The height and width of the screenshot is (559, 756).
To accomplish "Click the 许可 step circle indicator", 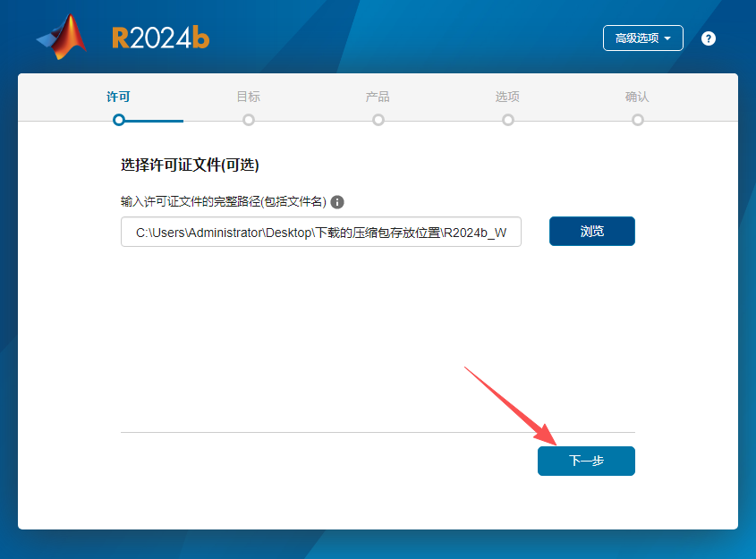I will [x=119, y=119].
